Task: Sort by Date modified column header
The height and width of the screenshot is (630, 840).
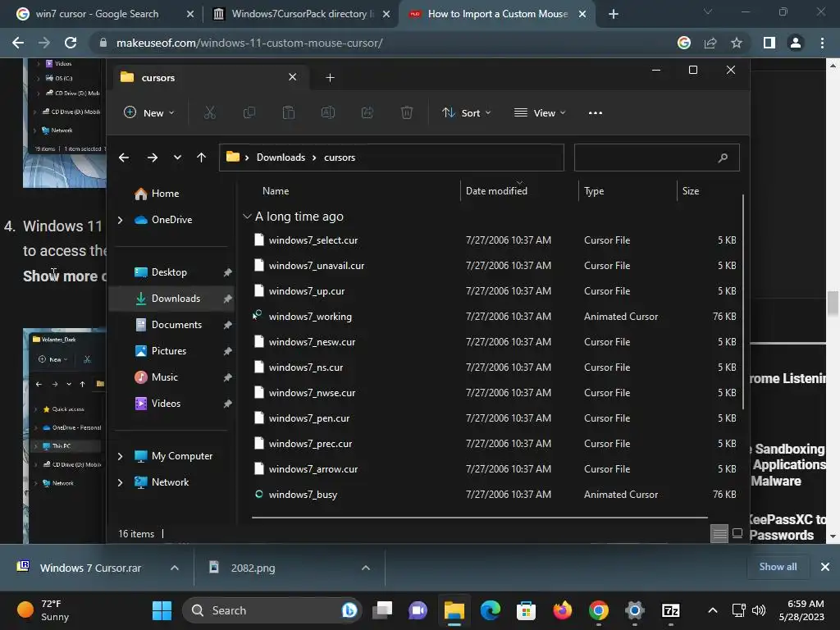Action: click(496, 190)
